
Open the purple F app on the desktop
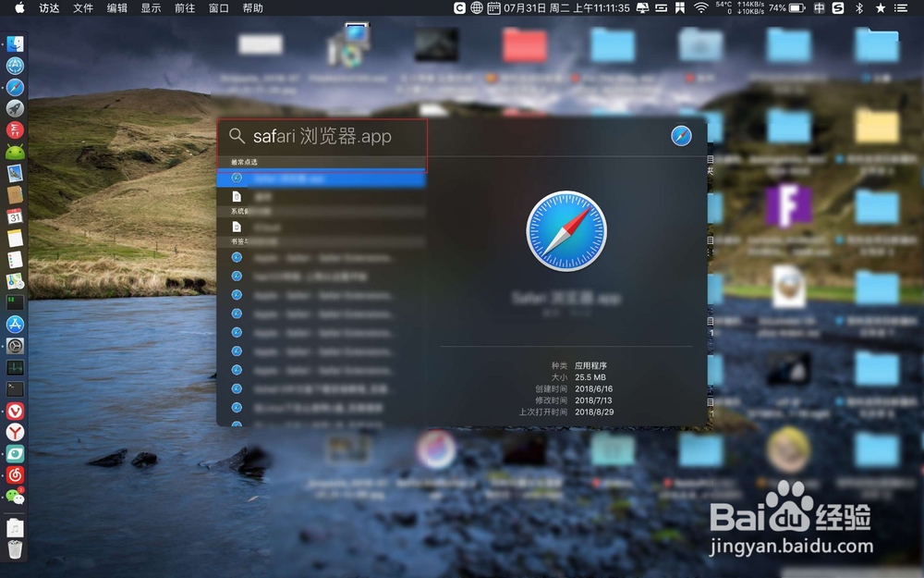click(788, 205)
